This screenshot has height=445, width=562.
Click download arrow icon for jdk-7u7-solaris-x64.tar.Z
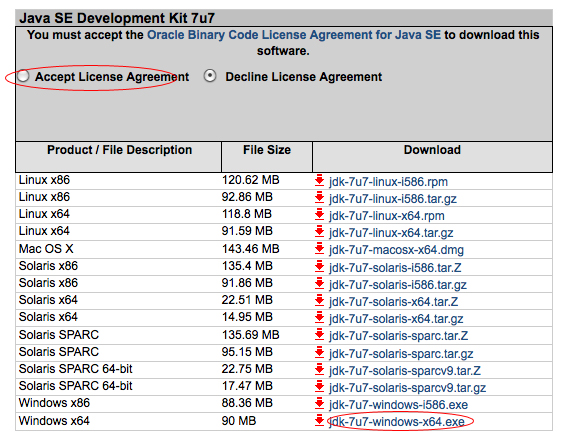click(x=319, y=300)
